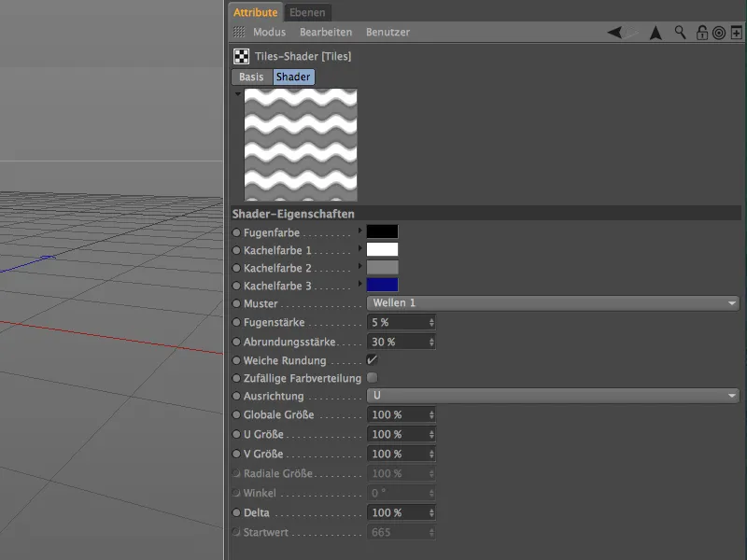Switch to the Attribute tab

click(255, 12)
